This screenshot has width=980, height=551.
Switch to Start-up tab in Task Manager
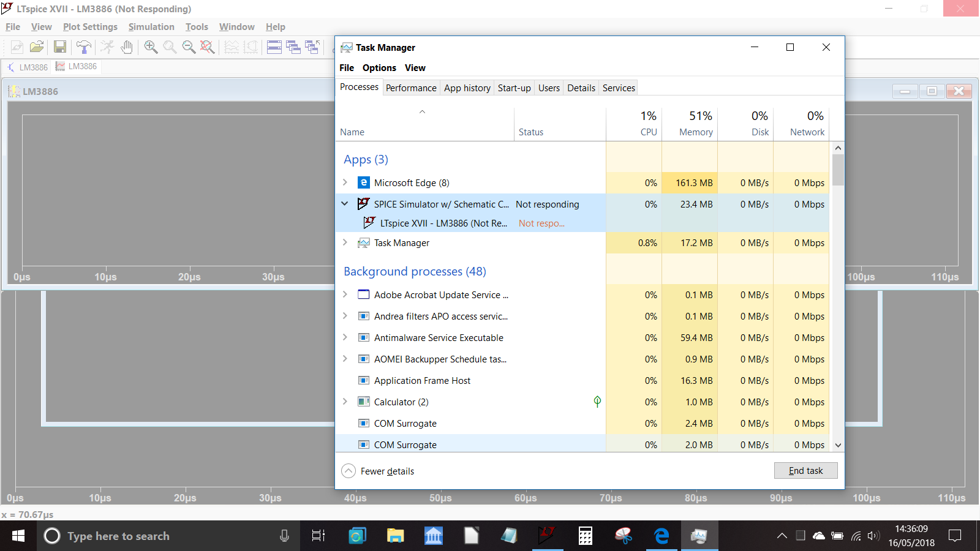[x=514, y=88]
